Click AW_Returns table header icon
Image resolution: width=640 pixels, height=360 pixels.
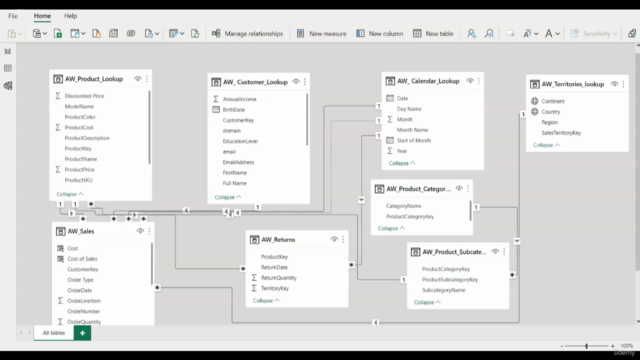point(254,240)
